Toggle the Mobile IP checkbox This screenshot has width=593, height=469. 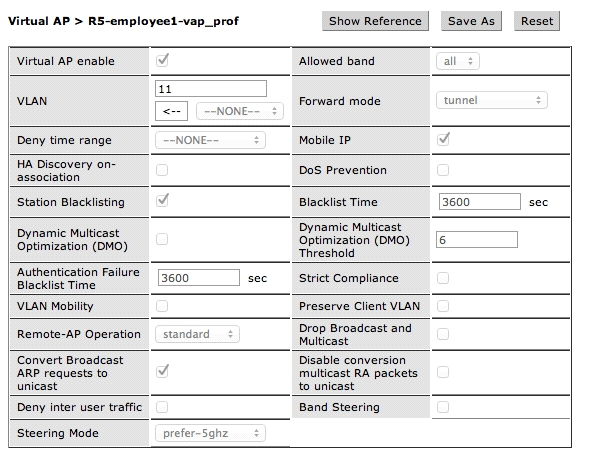tap(443, 140)
